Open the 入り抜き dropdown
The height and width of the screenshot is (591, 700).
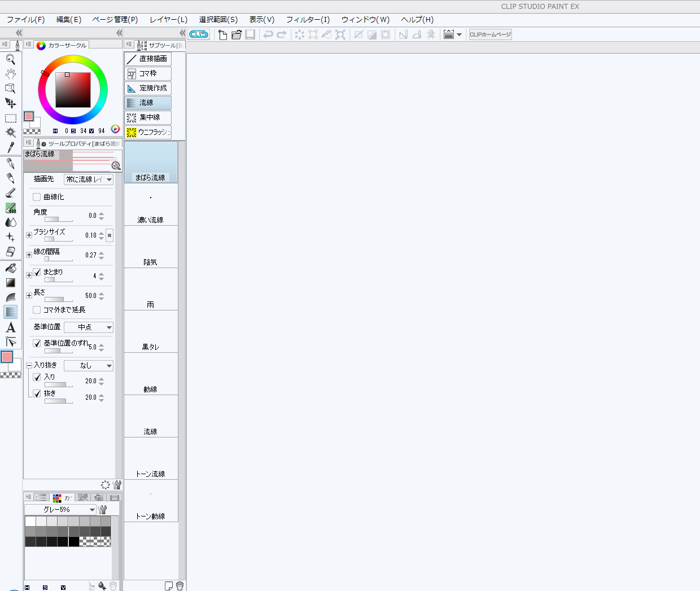click(x=89, y=366)
